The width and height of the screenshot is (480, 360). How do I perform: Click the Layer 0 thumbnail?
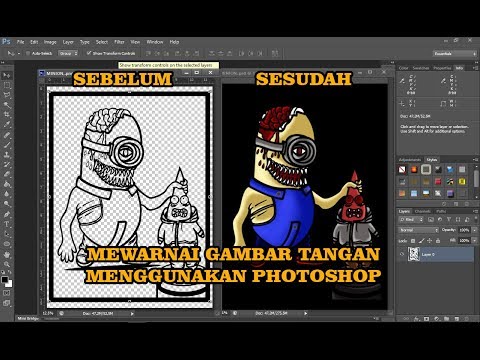(414, 254)
